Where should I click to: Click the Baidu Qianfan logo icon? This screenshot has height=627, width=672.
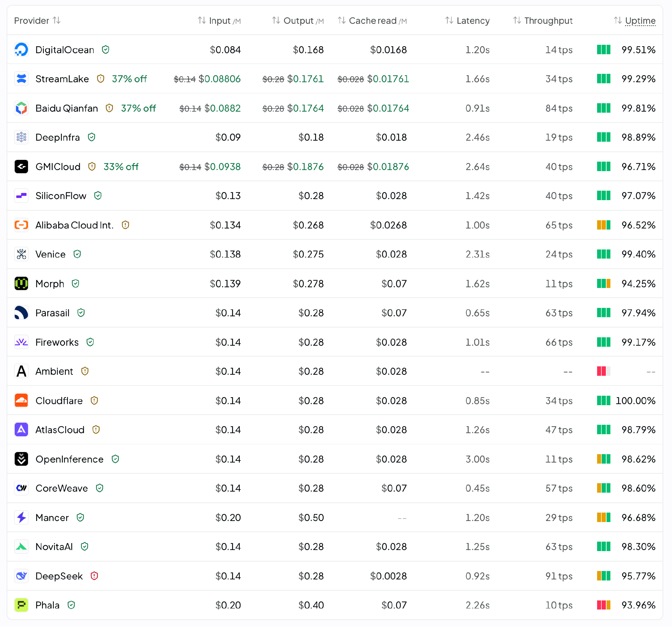pos(21,108)
